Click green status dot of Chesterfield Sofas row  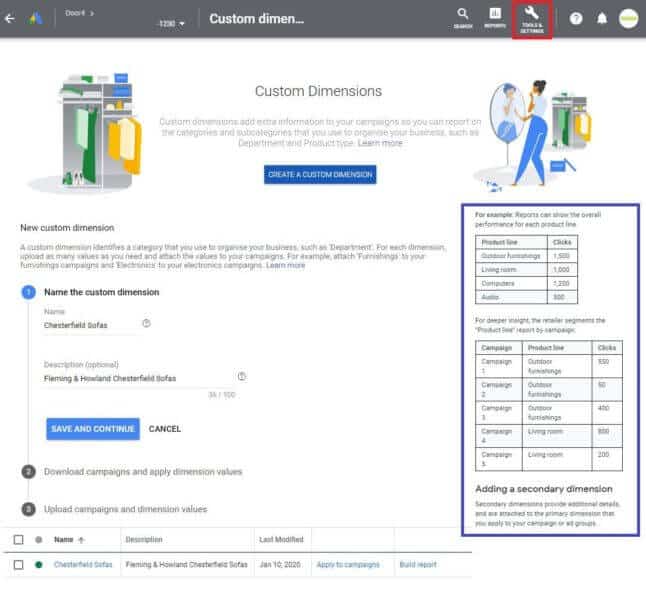pos(39,565)
